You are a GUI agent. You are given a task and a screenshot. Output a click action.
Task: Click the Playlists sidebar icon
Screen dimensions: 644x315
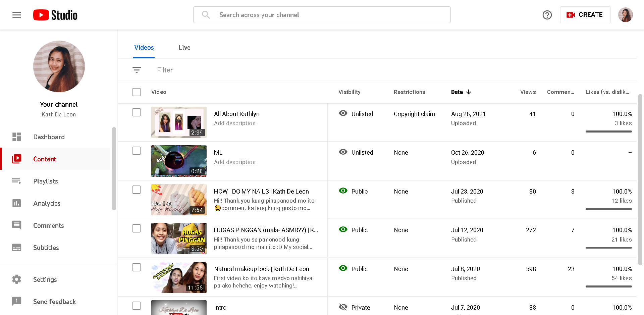(x=17, y=181)
